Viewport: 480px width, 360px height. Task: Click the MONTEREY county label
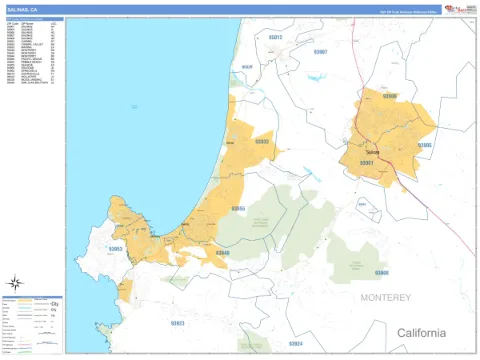click(x=386, y=298)
